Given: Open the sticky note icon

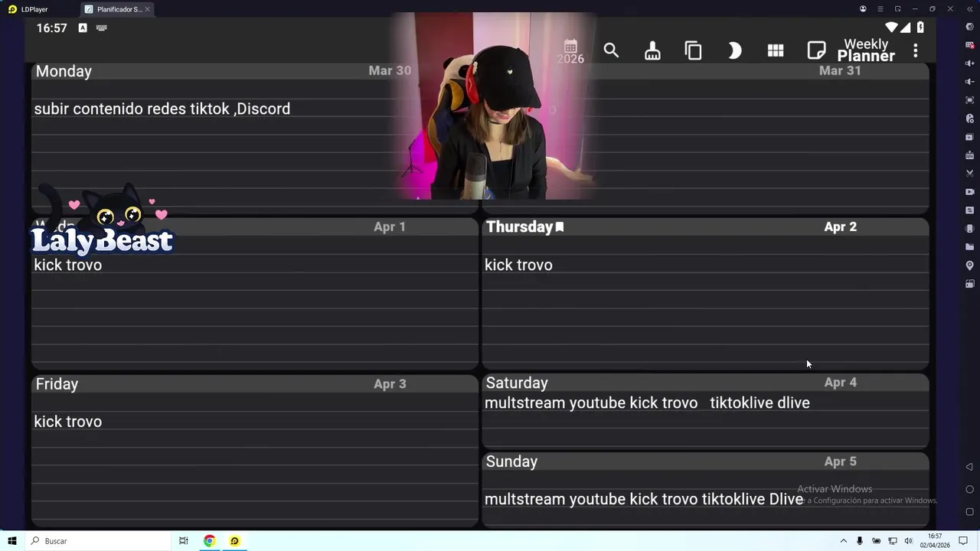Looking at the screenshot, I should click(x=816, y=51).
